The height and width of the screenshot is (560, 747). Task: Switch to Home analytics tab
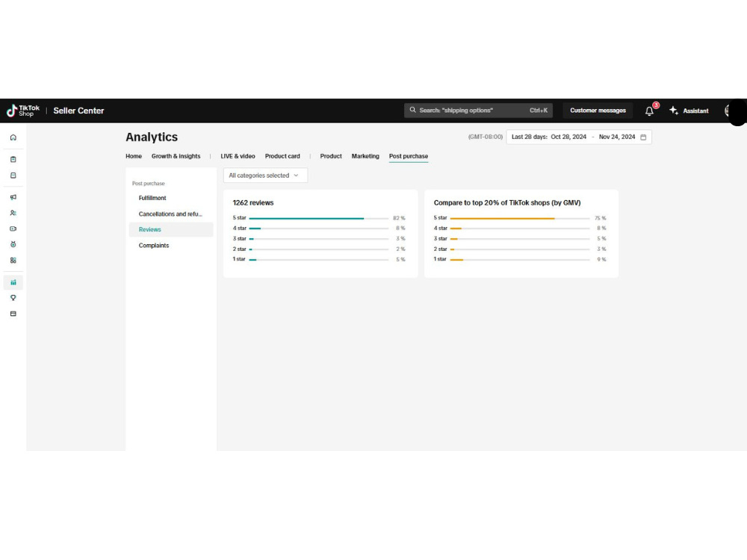pos(134,156)
